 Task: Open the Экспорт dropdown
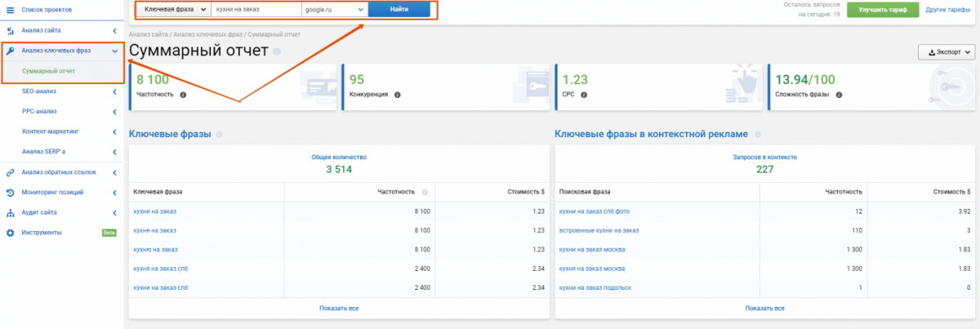[947, 51]
